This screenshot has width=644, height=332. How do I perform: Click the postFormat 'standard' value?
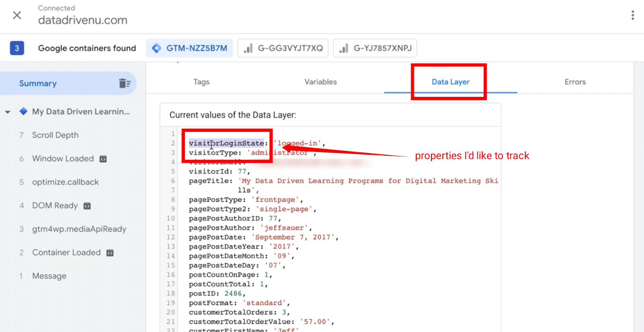264,303
